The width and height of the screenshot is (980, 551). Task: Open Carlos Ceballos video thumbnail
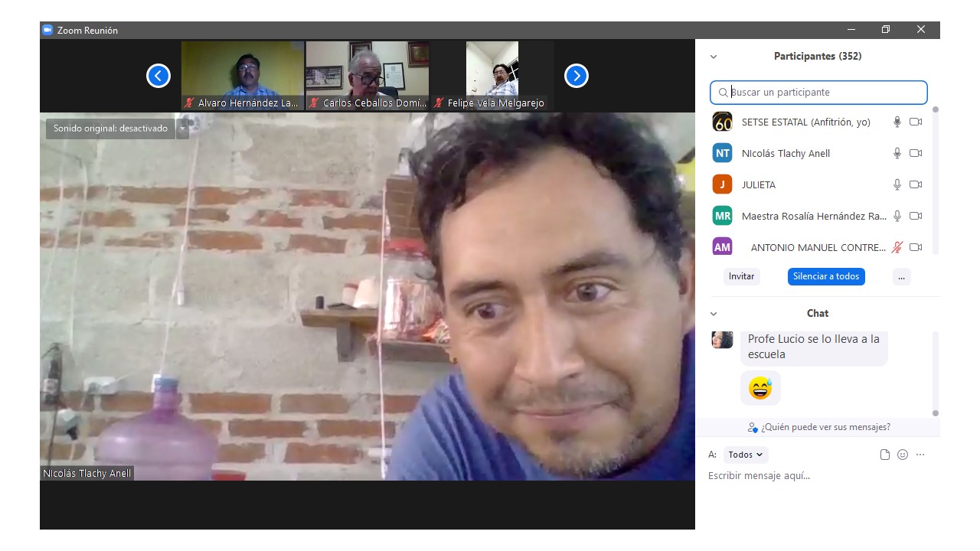point(367,76)
